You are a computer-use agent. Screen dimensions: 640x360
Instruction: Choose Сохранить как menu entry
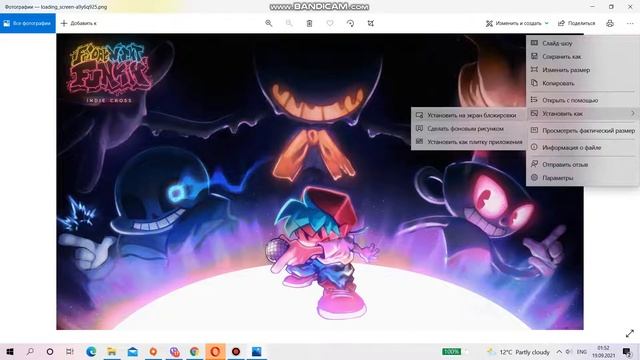pyautogui.click(x=582, y=56)
